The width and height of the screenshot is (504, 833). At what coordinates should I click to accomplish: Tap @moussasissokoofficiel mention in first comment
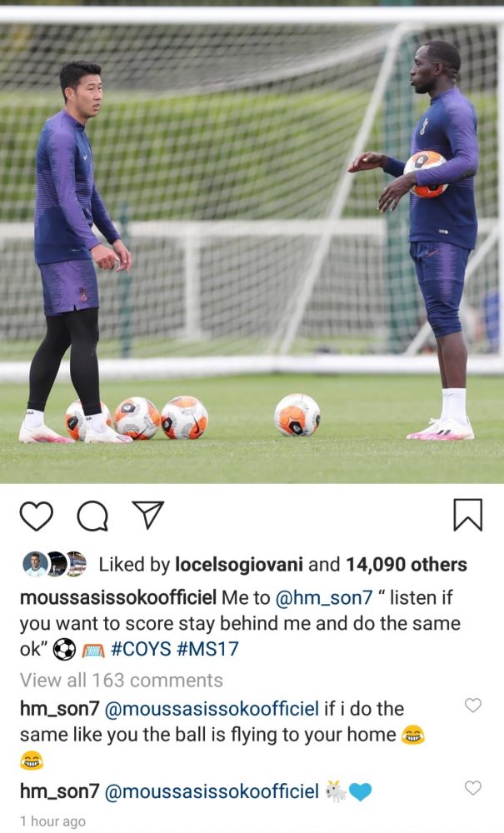pyautogui.click(x=212, y=709)
